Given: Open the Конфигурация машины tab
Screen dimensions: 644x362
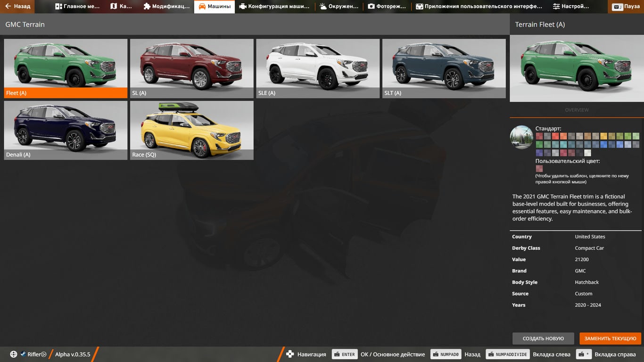Looking at the screenshot, I should click(x=274, y=7).
